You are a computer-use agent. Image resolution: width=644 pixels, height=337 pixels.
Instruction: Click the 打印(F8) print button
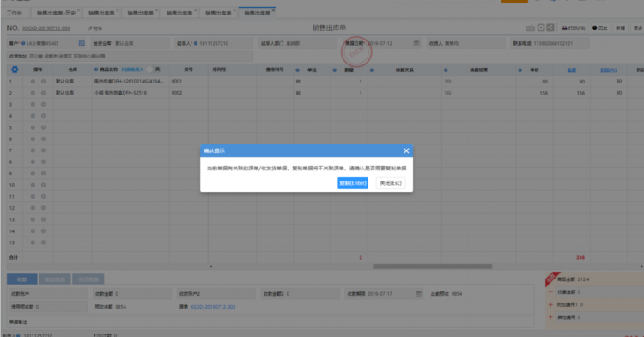click(574, 28)
